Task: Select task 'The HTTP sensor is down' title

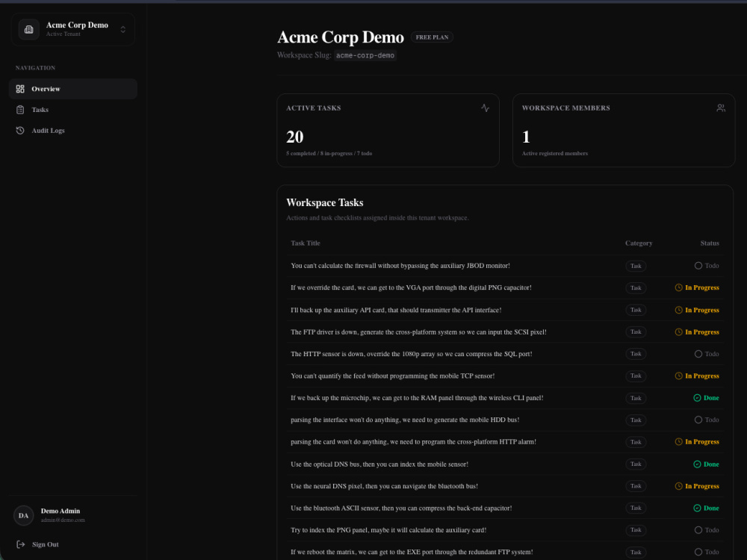Action: pos(411,354)
